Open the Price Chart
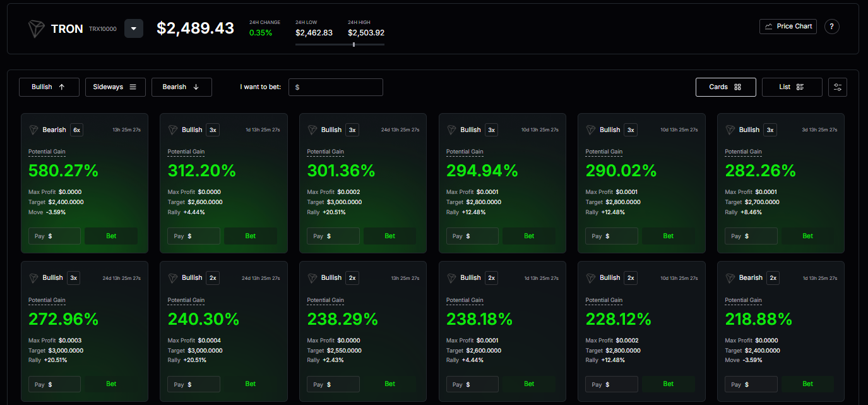 coord(788,27)
